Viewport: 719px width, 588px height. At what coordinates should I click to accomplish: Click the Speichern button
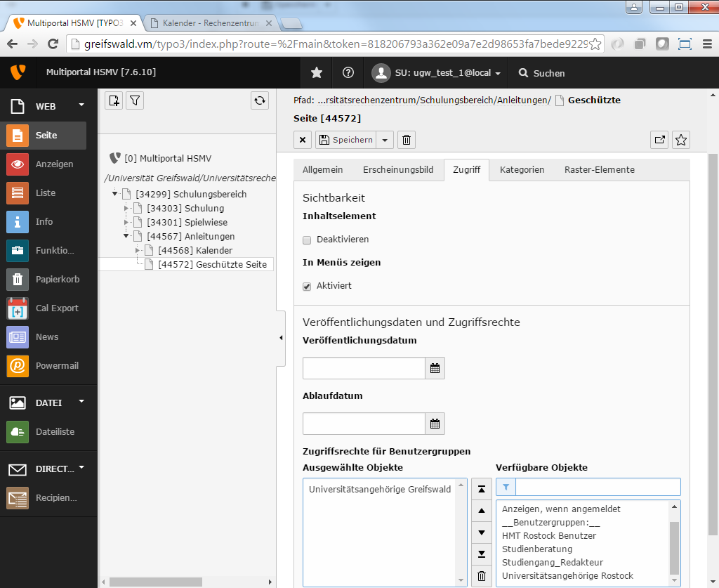[346, 140]
